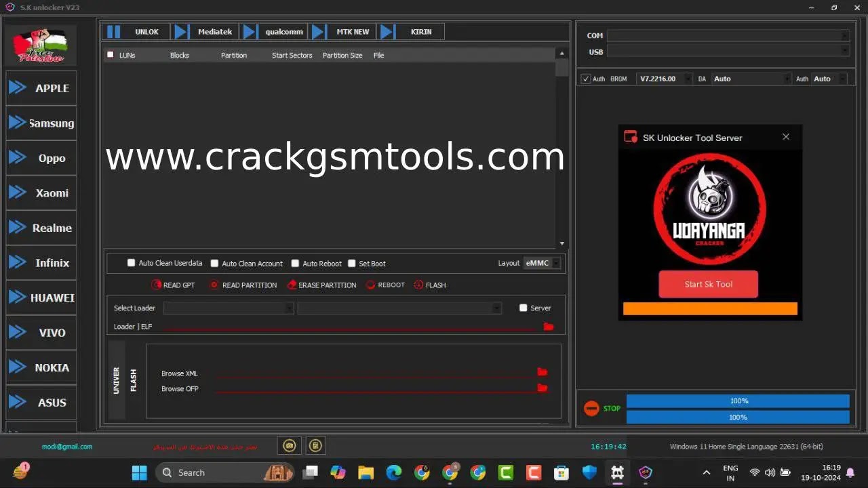Click the STOP icon button
The image size is (868, 488).
591,409
